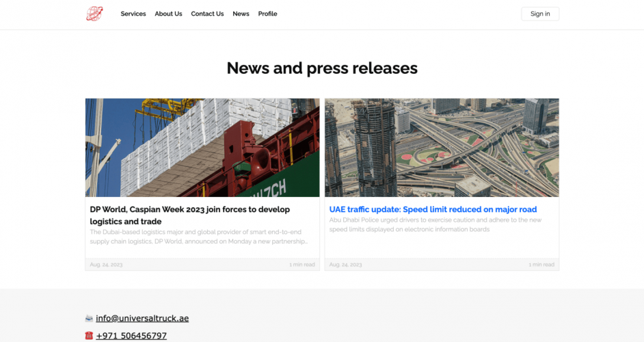Screen dimensions: 644x342
Task: Click the 1 min read label on DP World card
Action: [x=302, y=264]
